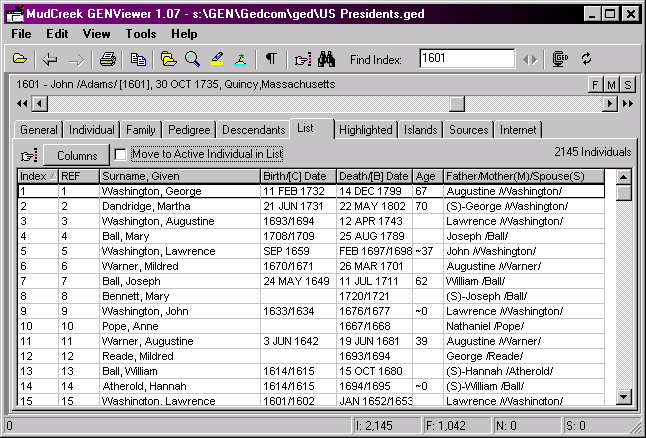Enable Move to Active Individual in List
This screenshot has height=438, width=646.
click(121, 154)
